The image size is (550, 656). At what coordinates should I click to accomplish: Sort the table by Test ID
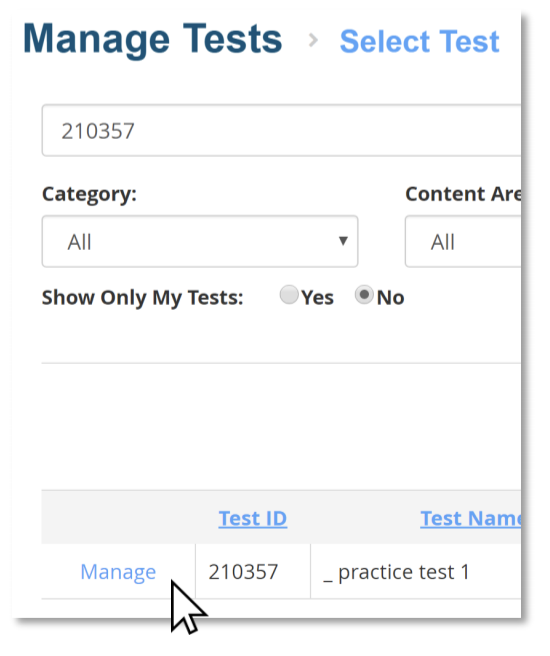coord(253,518)
